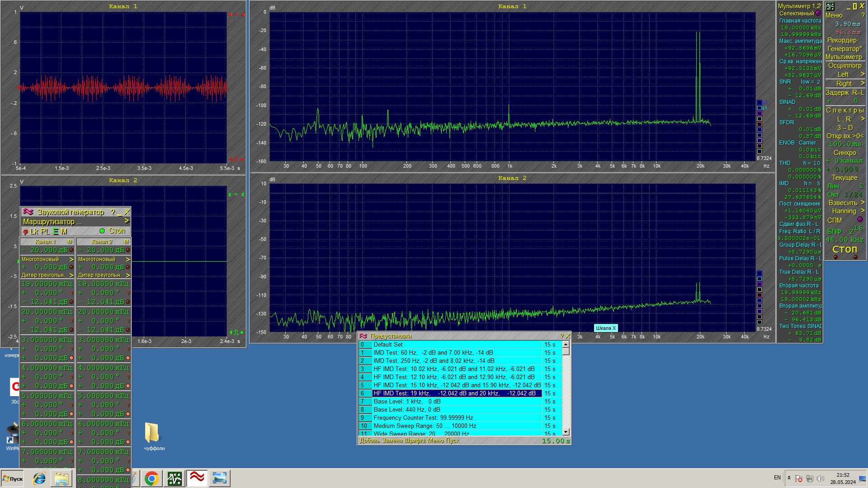Click Канал 2 mute -M- marker
The width and height of the screenshot is (868, 488).
click(126, 242)
